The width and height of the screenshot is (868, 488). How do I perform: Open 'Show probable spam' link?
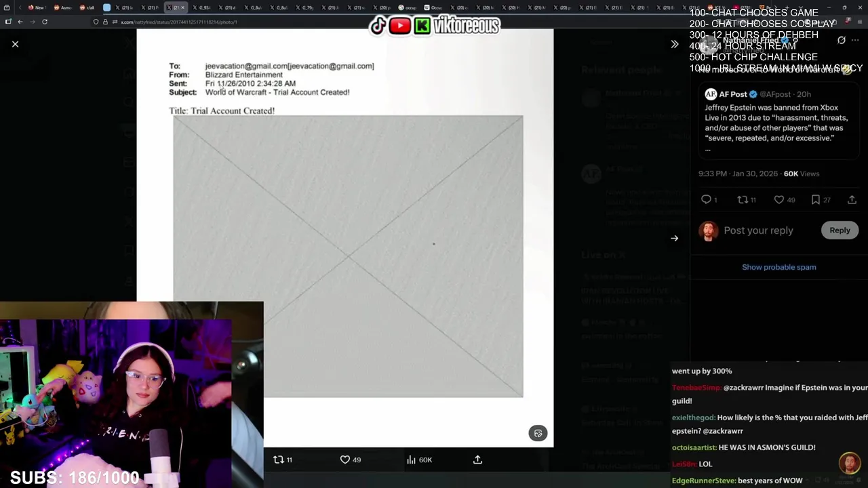(778, 267)
